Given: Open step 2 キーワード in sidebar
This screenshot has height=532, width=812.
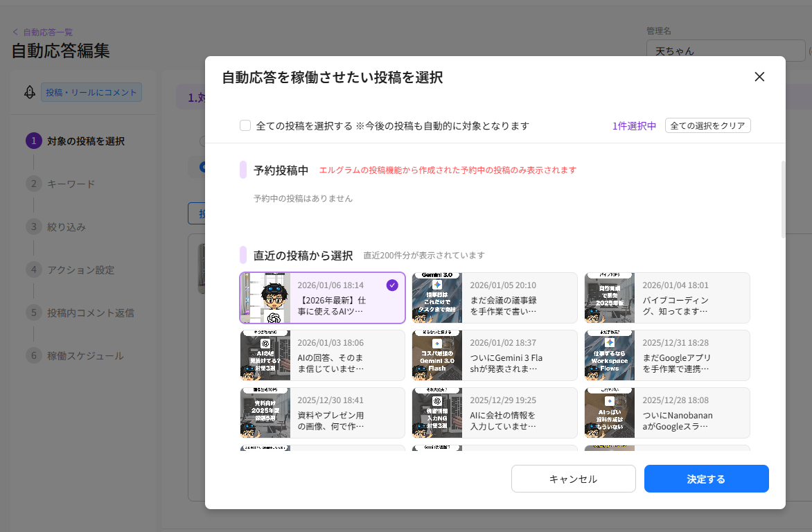Looking at the screenshot, I should pos(71,184).
